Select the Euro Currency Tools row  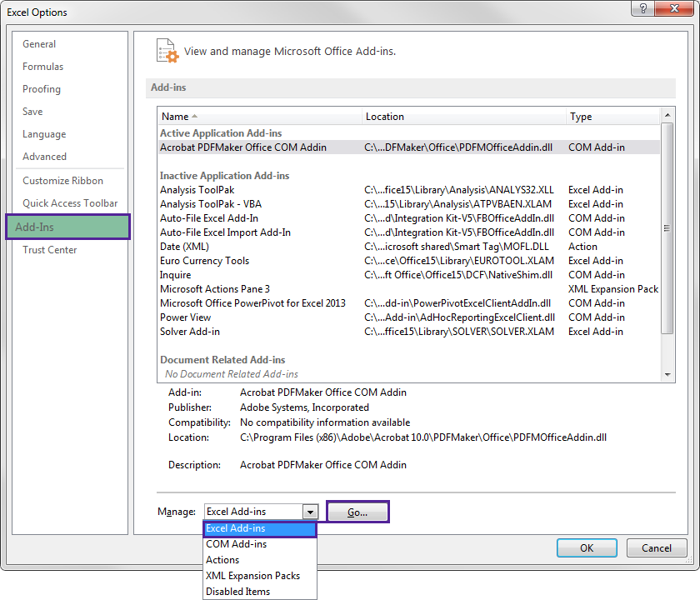pos(409,261)
